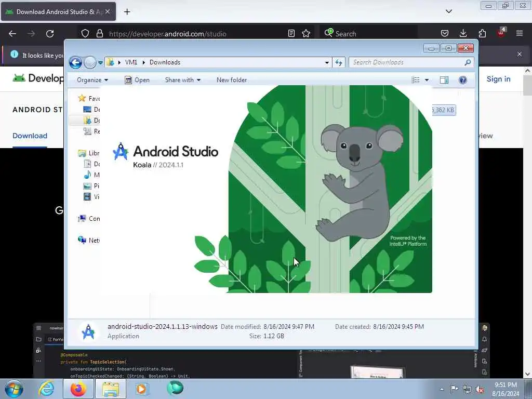Refresh the Downloads folder view
Screen dimensions: 532x399
point(339,62)
